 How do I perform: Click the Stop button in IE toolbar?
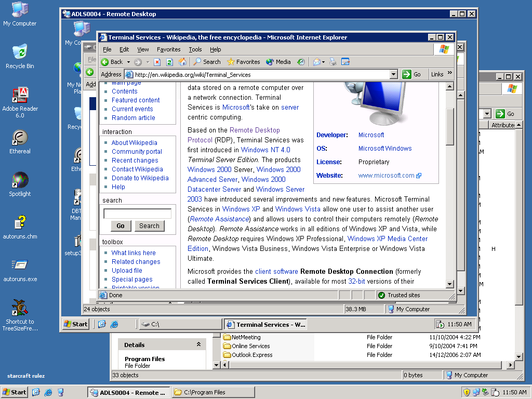pos(157,62)
